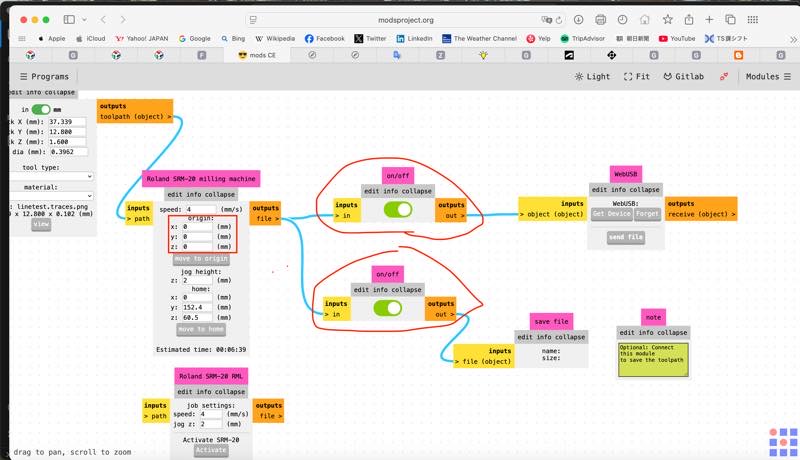Click the home y field showing 152.4

pyautogui.click(x=197, y=308)
